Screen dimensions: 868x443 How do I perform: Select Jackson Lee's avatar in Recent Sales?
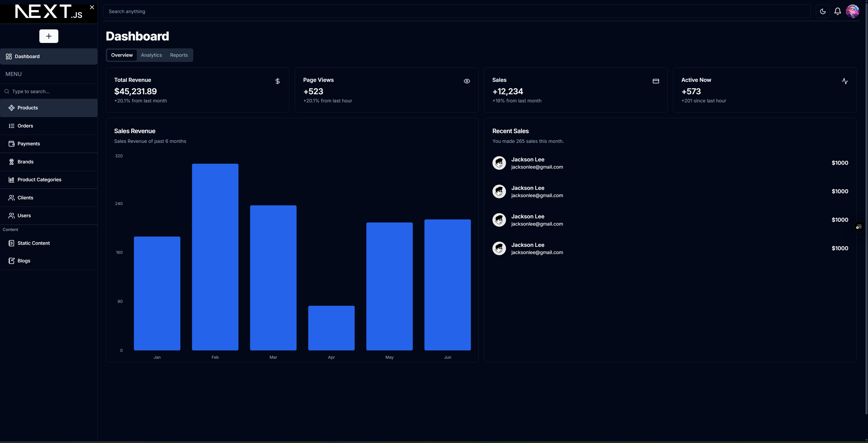[499, 163]
